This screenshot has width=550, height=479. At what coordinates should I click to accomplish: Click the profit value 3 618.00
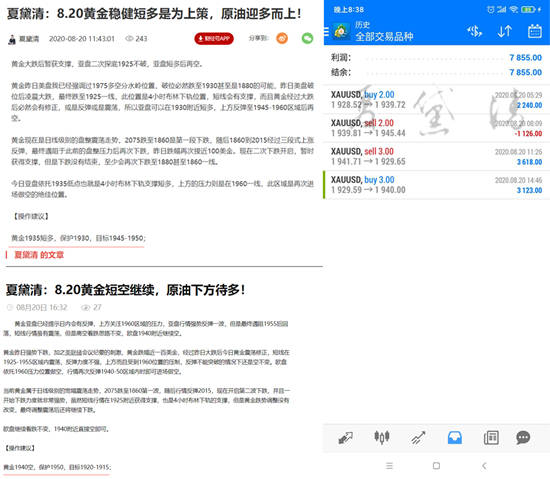point(529,162)
